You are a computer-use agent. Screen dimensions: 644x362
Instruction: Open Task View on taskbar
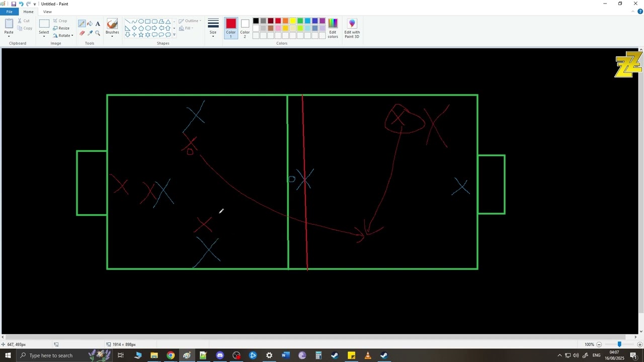coord(121,355)
